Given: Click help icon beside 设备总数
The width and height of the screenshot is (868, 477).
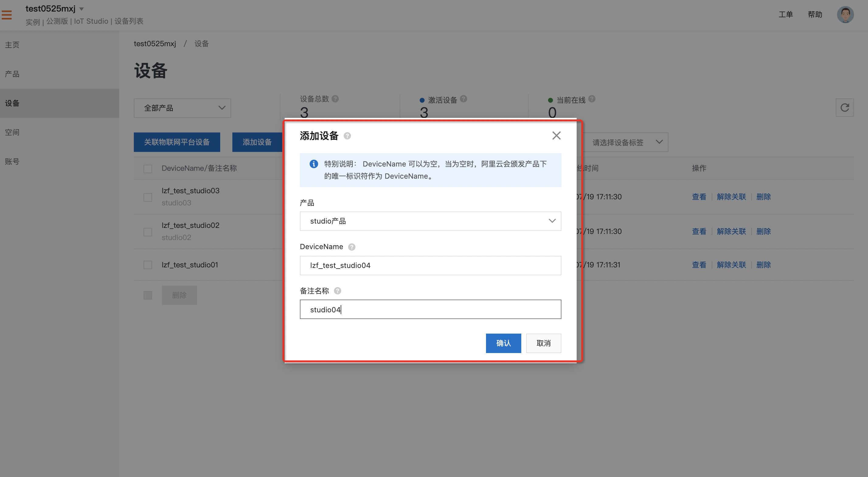Looking at the screenshot, I should (335, 99).
